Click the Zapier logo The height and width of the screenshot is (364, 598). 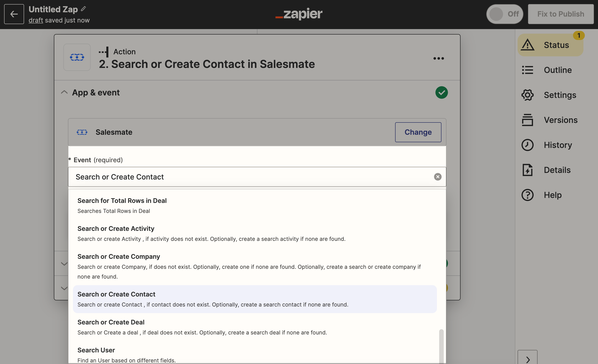pos(299,14)
